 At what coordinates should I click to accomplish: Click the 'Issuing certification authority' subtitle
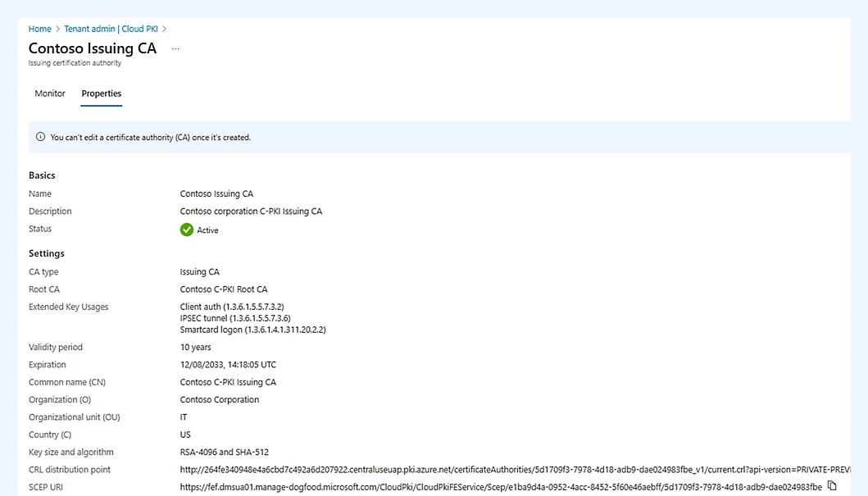coord(75,63)
